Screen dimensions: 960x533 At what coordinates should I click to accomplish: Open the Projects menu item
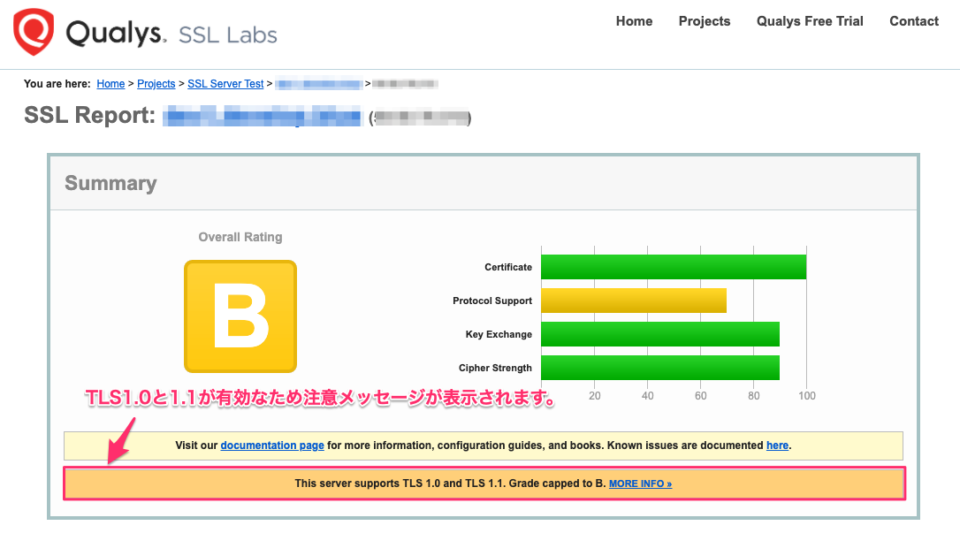click(x=704, y=21)
